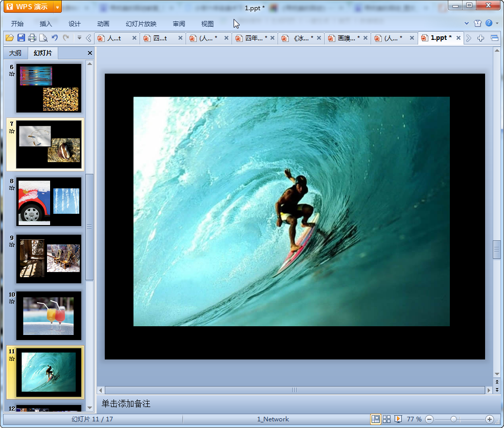
Task: Expand the help dropdown arrow
Action: pyautogui.click(x=497, y=23)
